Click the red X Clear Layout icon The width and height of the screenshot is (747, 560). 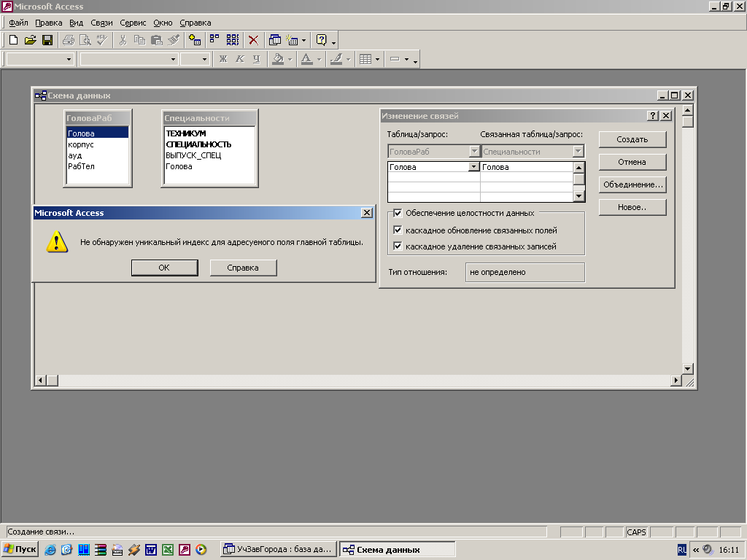point(253,41)
